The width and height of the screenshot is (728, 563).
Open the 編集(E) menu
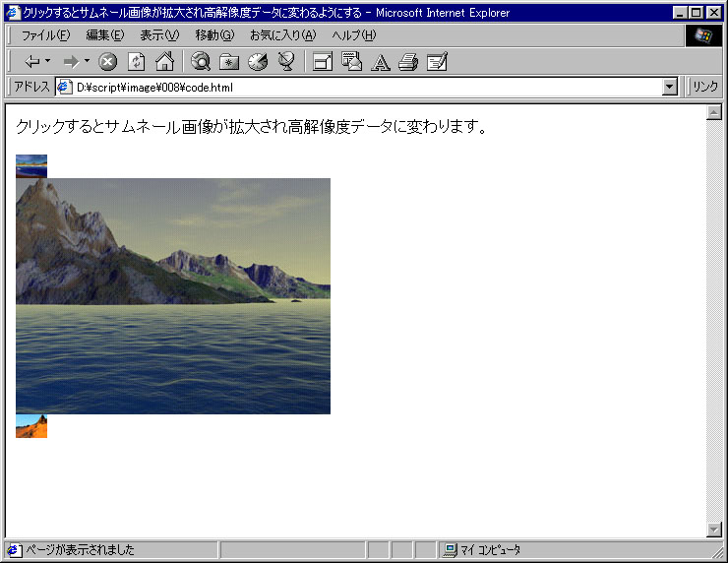click(105, 35)
